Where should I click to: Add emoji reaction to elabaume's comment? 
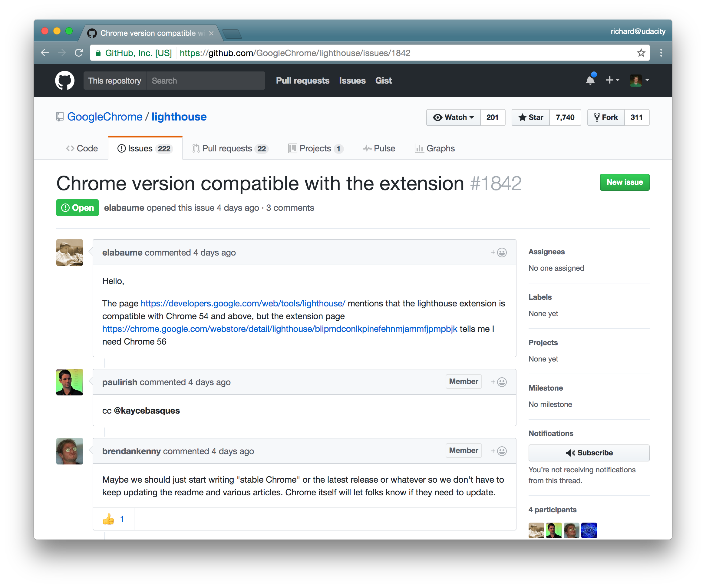point(500,252)
